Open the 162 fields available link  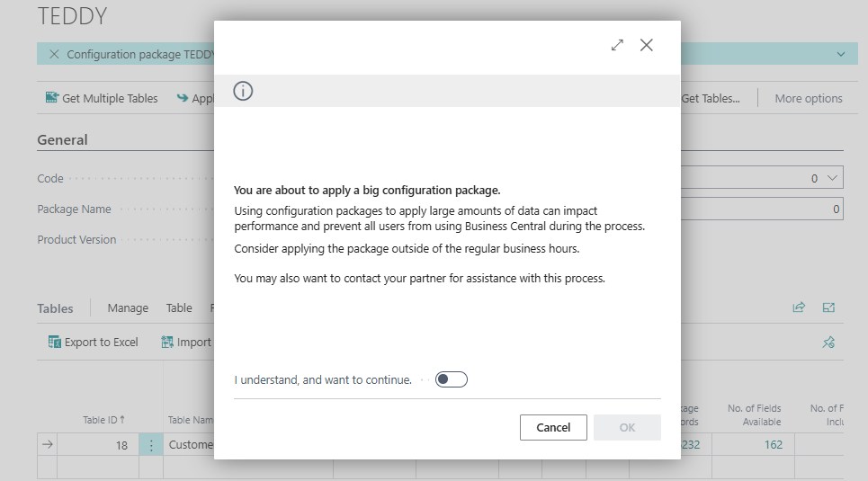774,444
